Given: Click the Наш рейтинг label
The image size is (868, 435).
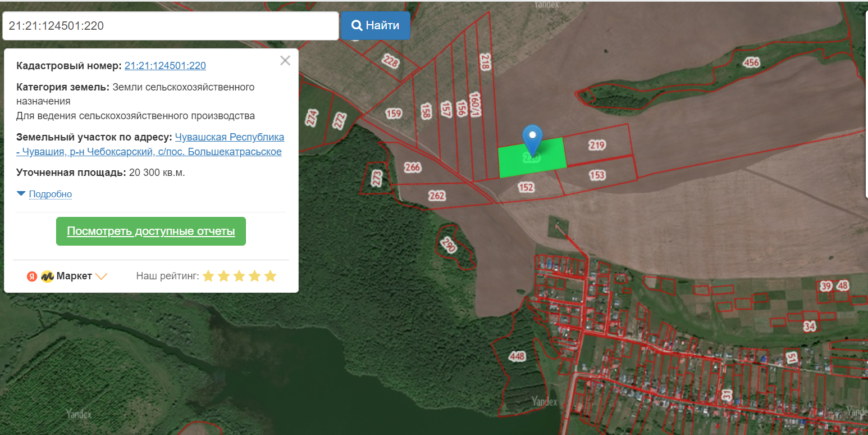Looking at the screenshot, I should 167,276.
